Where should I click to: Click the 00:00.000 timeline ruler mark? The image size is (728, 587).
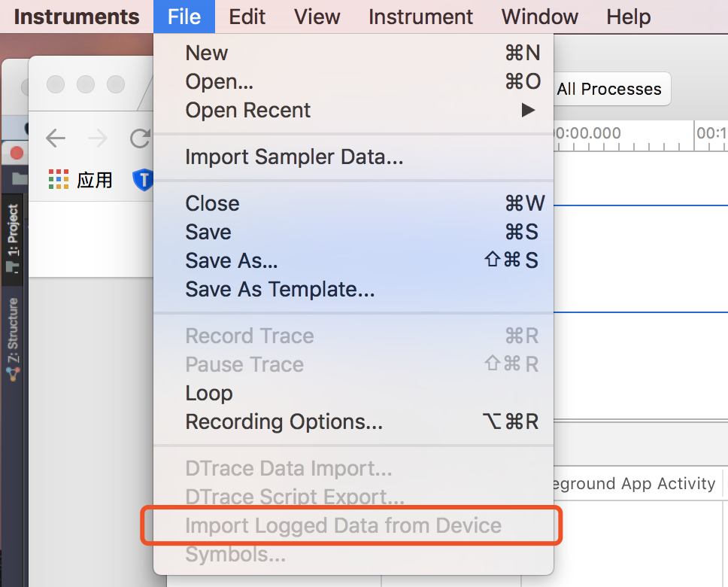click(x=588, y=133)
